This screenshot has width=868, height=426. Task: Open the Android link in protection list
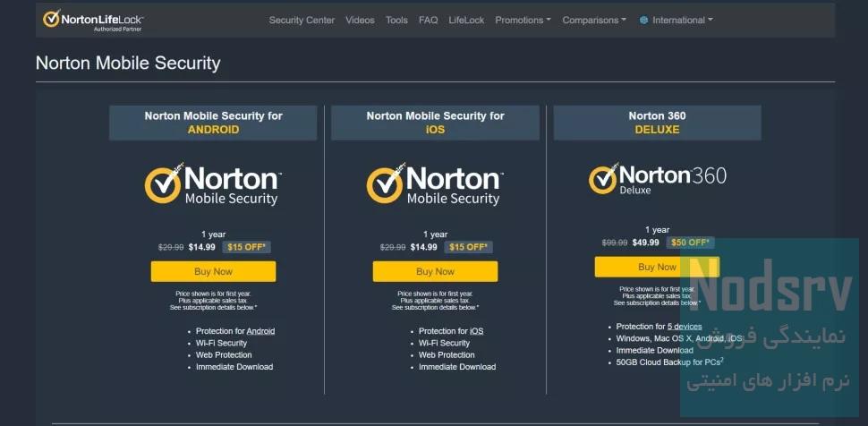pyautogui.click(x=260, y=331)
